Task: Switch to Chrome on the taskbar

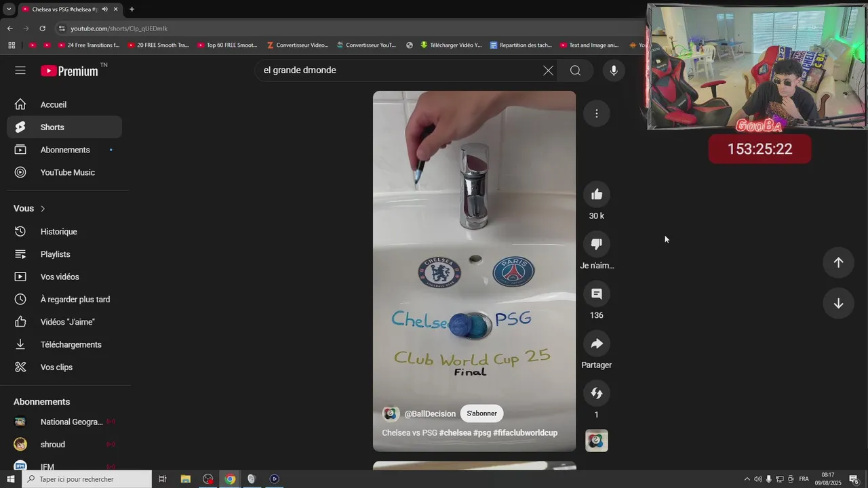Action: point(230,479)
